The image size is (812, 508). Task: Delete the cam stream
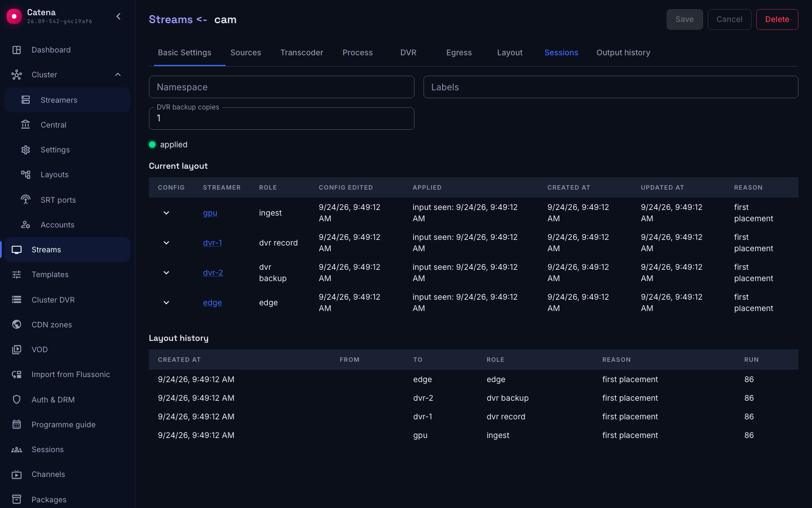click(777, 19)
